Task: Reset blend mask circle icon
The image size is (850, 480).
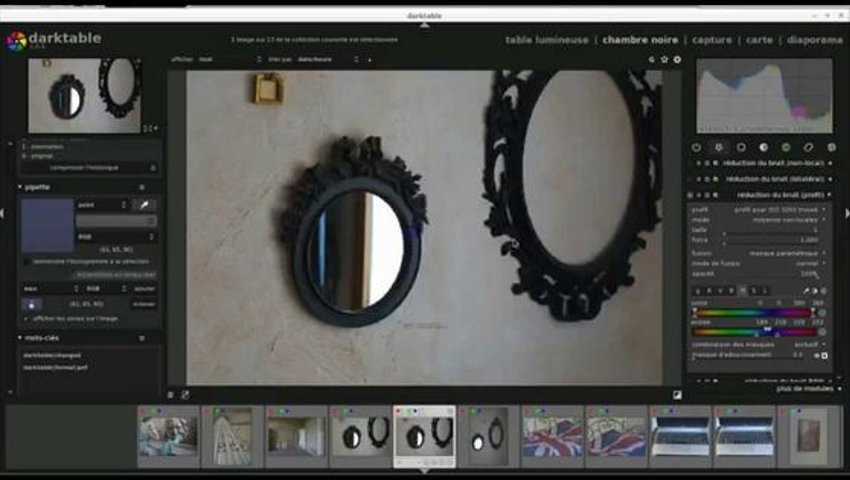Action: (823, 291)
